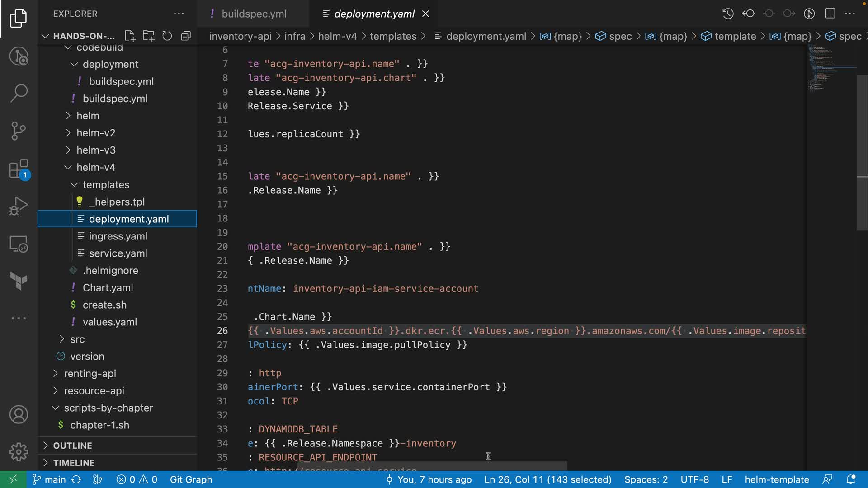Image resolution: width=868 pixels, height=488 pixels.
Task: Open service.yaml in the file tree
Action: [x=118, y=253]
